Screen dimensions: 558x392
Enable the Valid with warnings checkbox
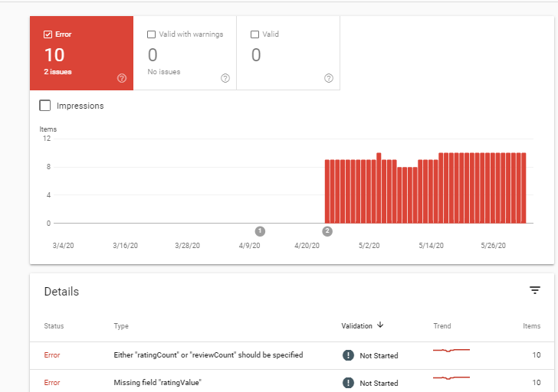pos(152,34)
